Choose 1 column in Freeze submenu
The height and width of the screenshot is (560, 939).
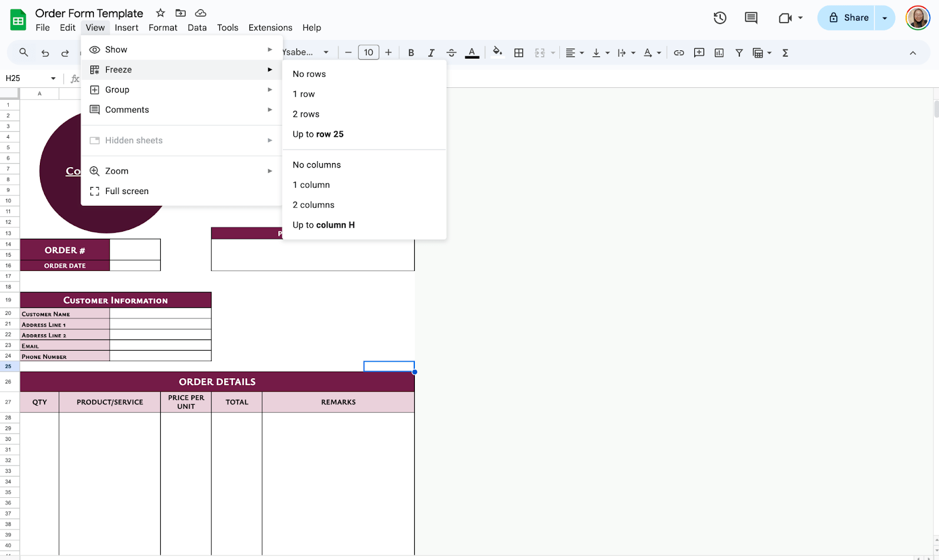click(311, 185)
